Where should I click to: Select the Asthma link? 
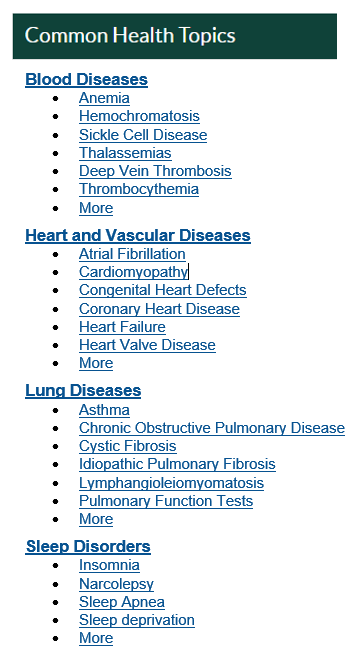pos(104,410)
